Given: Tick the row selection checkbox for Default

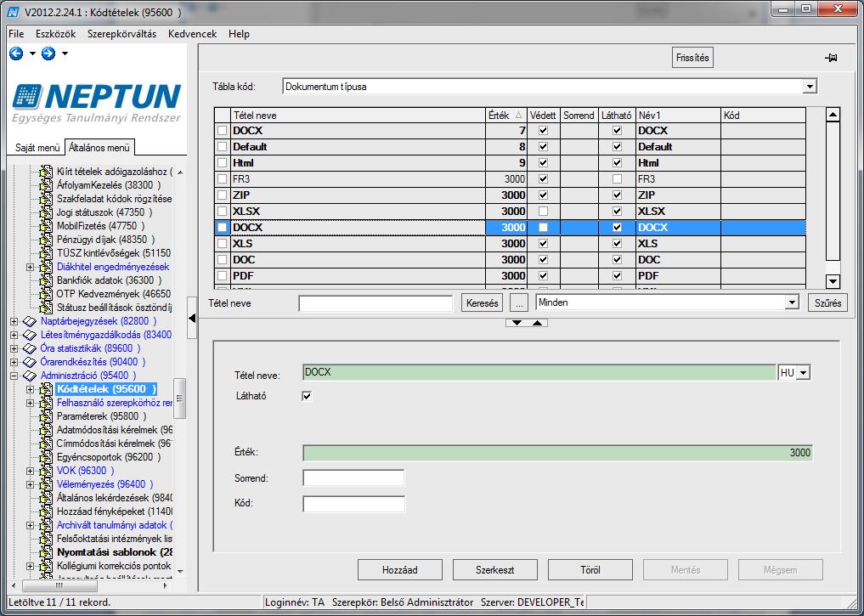Looking at the screenshot, I should coord(222,146).
